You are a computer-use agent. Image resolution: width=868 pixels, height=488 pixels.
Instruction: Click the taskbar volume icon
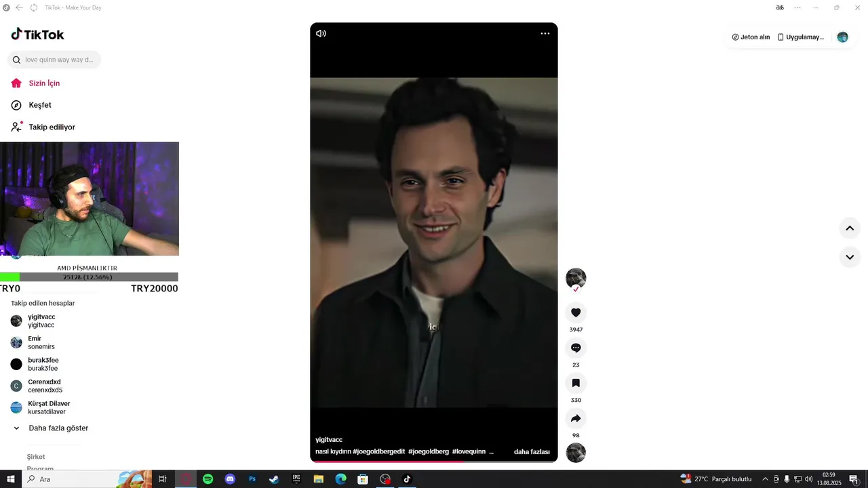point(808,479)
